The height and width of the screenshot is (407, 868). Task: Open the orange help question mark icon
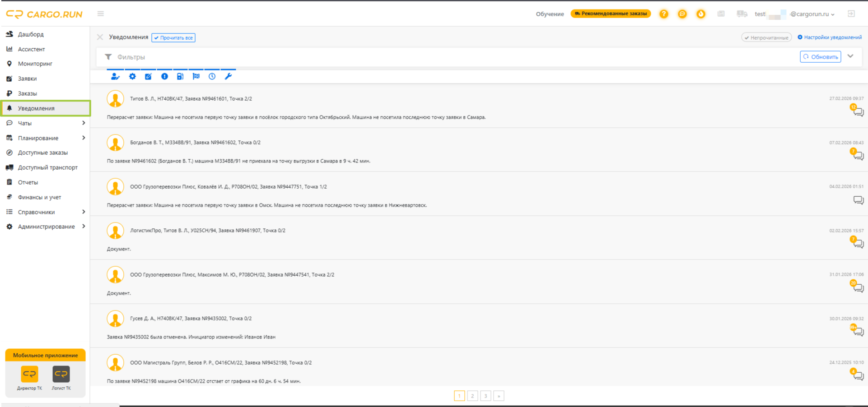coord(663,14)
